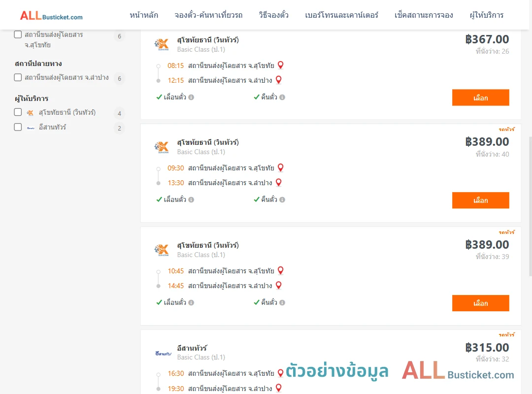Open map pin for 12:15 arrival station
532x394 pixels.
(278, 80)
